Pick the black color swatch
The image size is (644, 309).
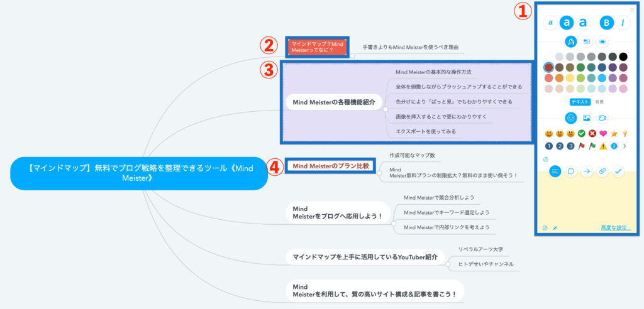[623, 57]
